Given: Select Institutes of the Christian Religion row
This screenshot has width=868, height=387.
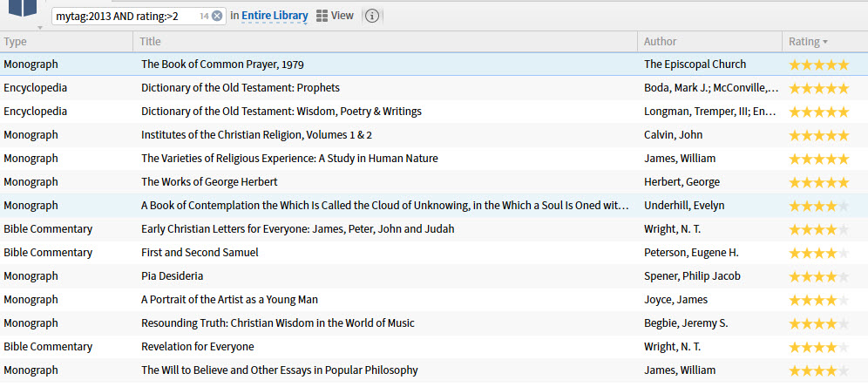Looking at the screenshot, I should [434, 135].
